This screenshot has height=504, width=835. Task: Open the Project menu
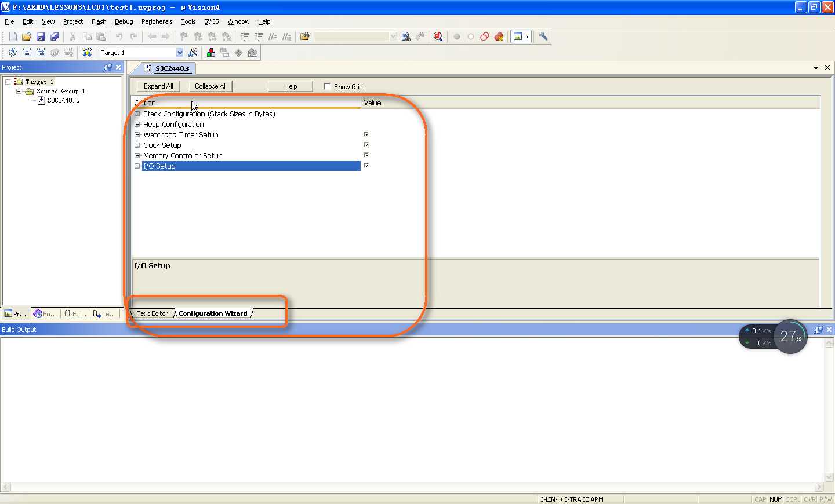click(73, 21)
